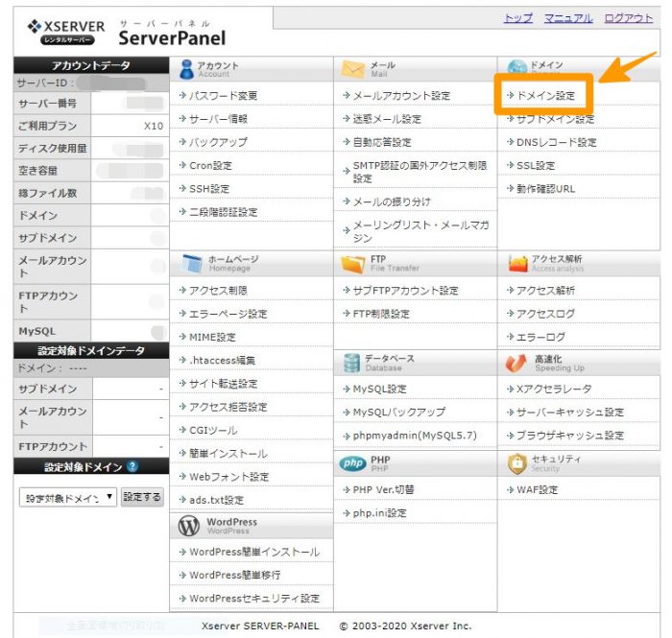The image size is (672, 638).
Task: Click the Speeding Up arrow icon
Action: click(516, 363)
